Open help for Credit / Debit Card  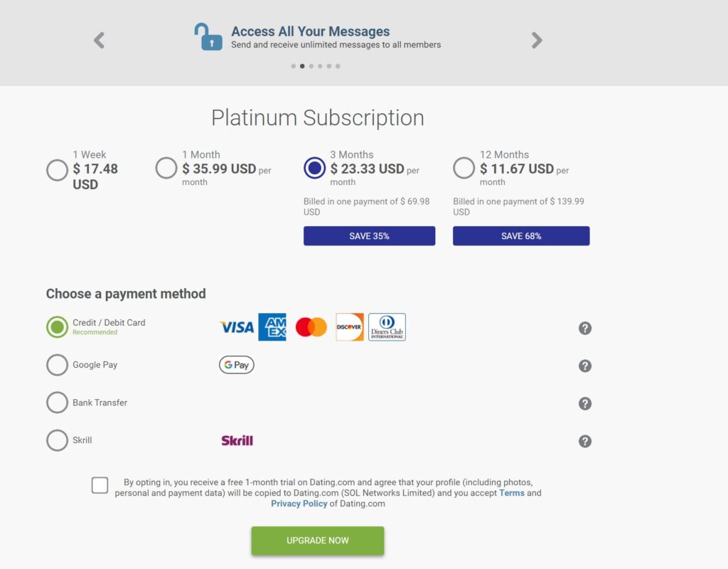pos(584,328)
